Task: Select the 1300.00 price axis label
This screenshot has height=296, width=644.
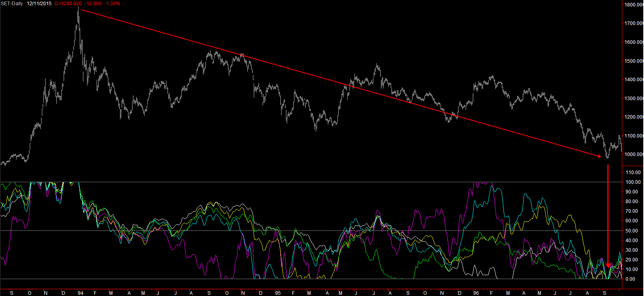Action: pos(634,99)
